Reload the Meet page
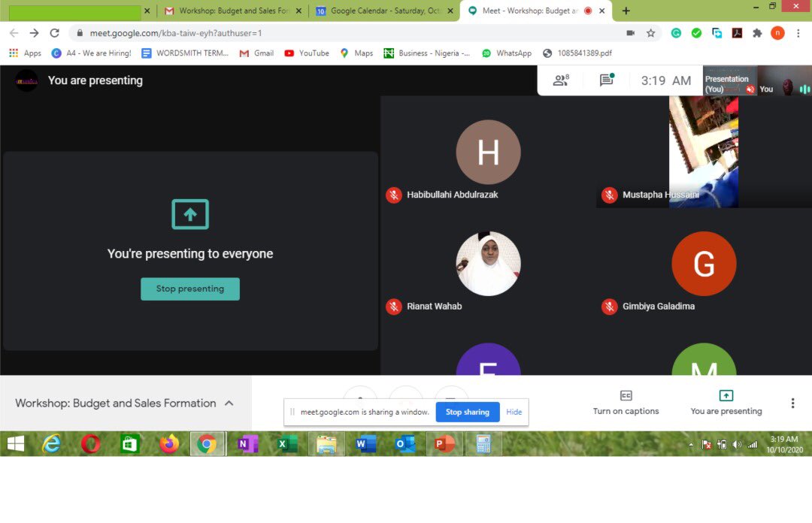This screenshot has height=523, width=812. [54, 33]
